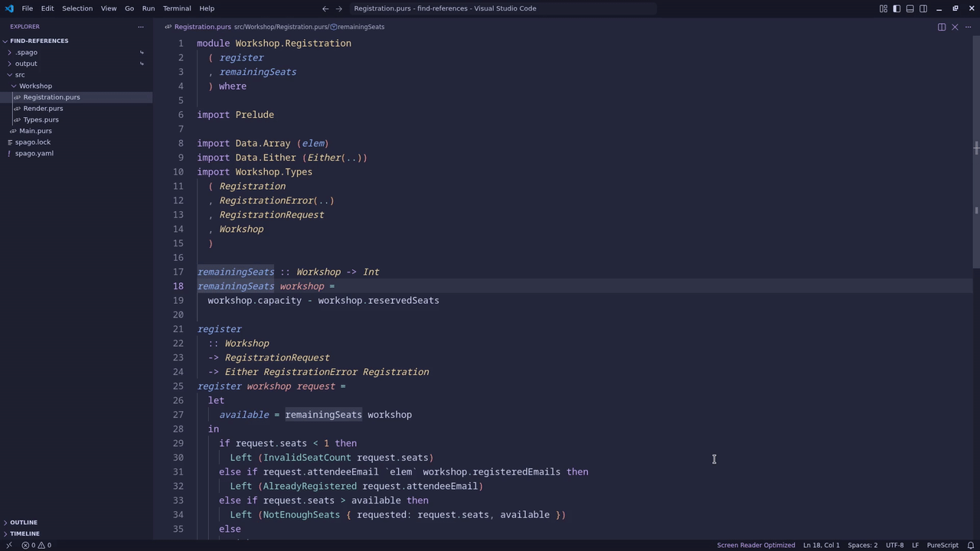Open the Selection menu

[77, 8]
